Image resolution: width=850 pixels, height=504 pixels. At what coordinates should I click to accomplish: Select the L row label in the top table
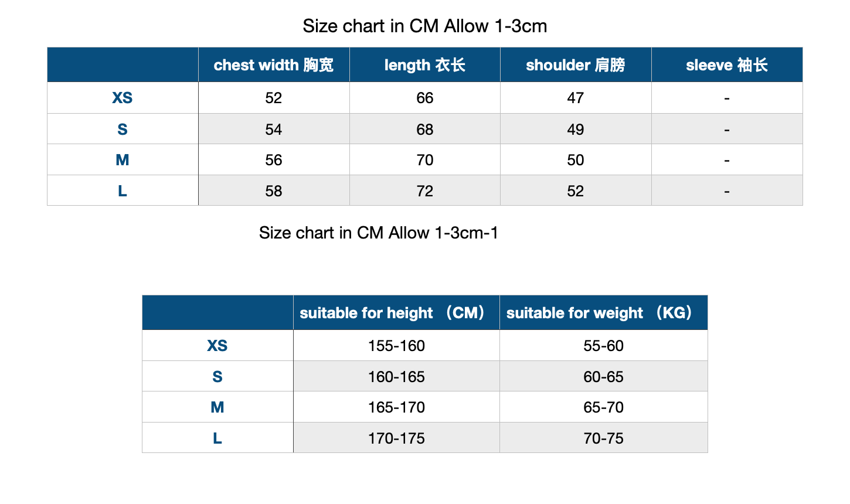point(123,190)
